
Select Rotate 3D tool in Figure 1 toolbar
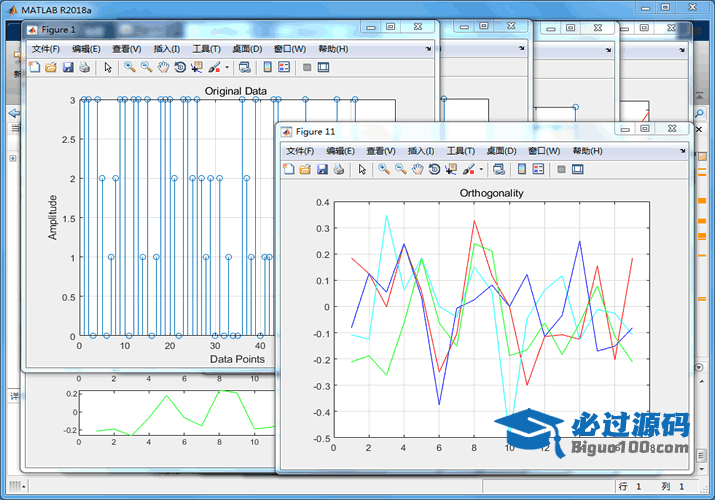pos(180,67)
